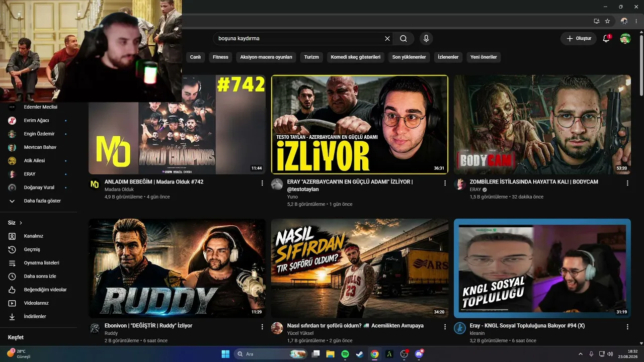This screenshot has width=644, height=362.
Task: Open Discord from the taskbar
Action: [x=419, y=354]
